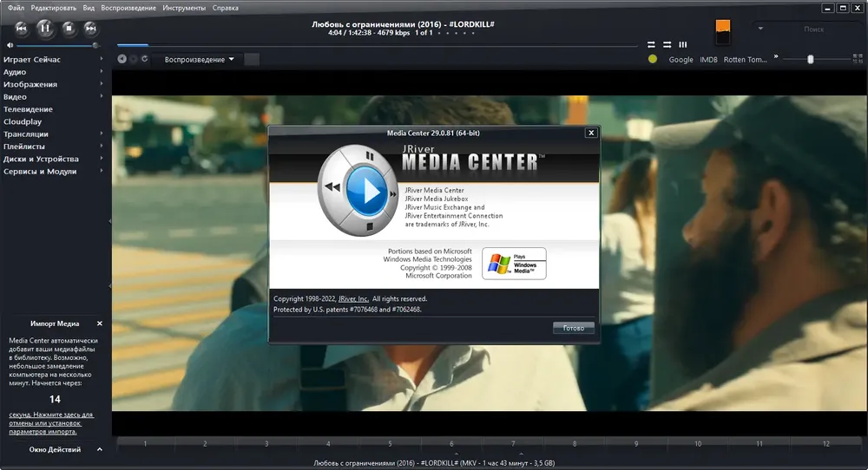Image resolution: width=868 pixels, height=470 pixels.
Task: Open the Воспроизведение dropdown
Action: click(200, 60)
